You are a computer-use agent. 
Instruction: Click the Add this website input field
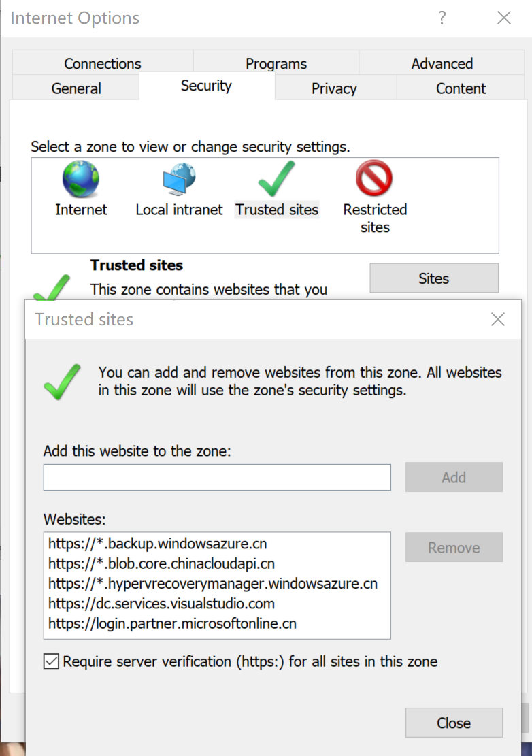(217, 478)
